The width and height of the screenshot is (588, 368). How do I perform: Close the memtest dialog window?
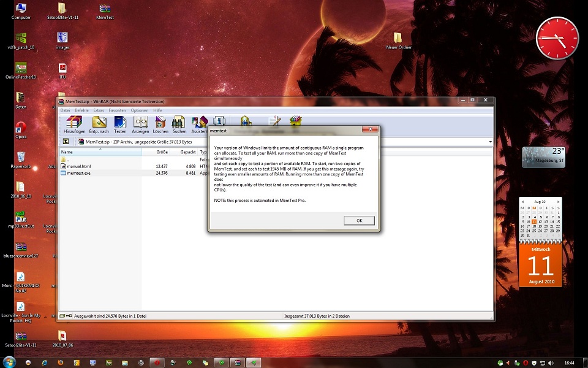(369, 130)
